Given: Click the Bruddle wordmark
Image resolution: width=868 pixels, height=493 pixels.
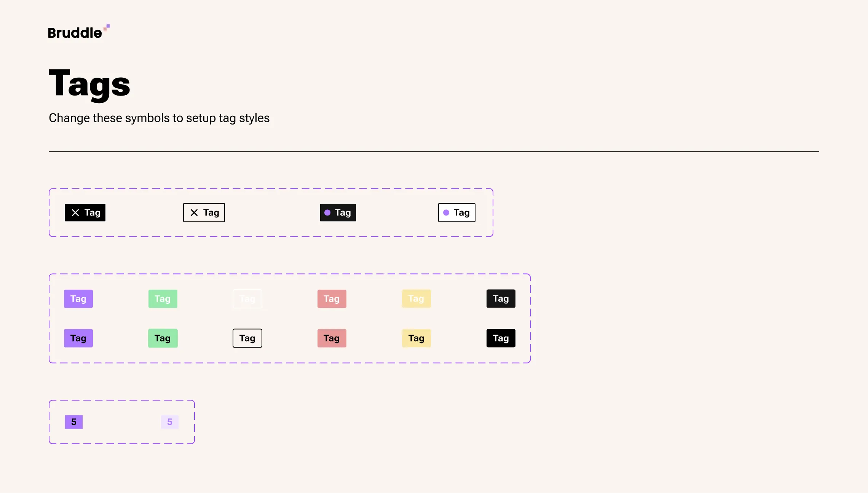Looking at the screenshot, I should click(x=75, y=32).
